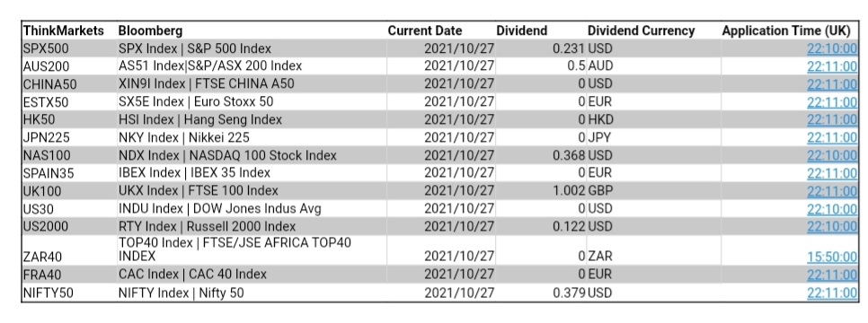Follow the FRA40 row time link
The height and width of the screenshot is (323, 868).
(x=831, y=275)
